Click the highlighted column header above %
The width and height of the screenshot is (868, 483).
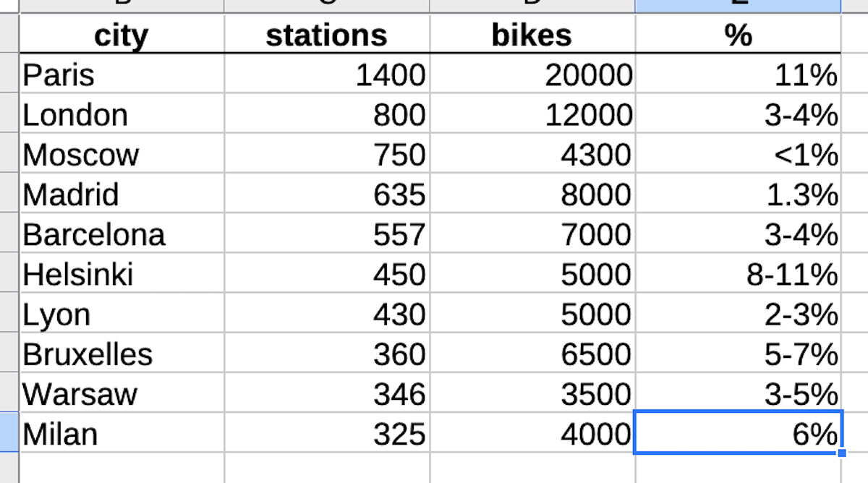[738, 6]
